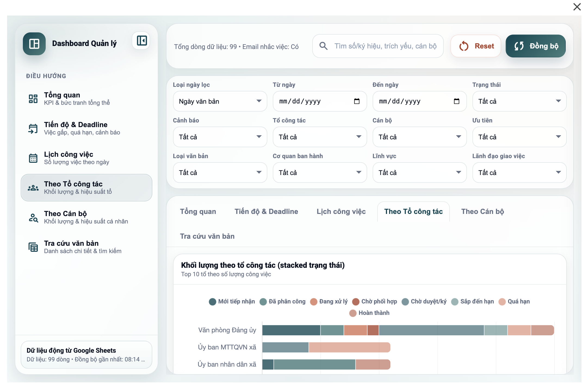Screen dimensions: 588x387
Task: Click the Theo Cán bộ person-search icon
Action: (x=33, y=217)
